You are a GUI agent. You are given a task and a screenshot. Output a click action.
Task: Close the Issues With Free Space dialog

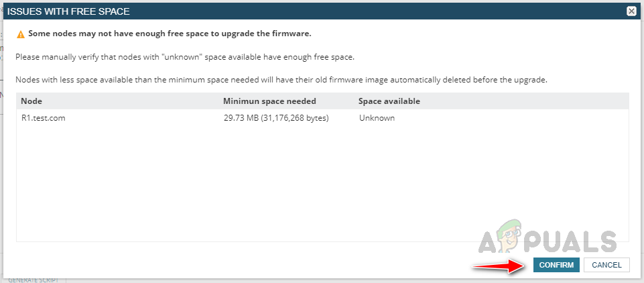[x=631, y=11]
